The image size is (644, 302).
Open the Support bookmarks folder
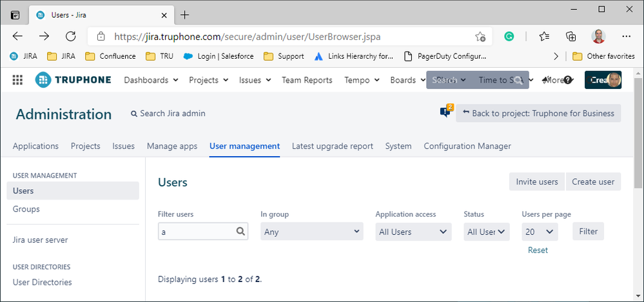point(284,56)
